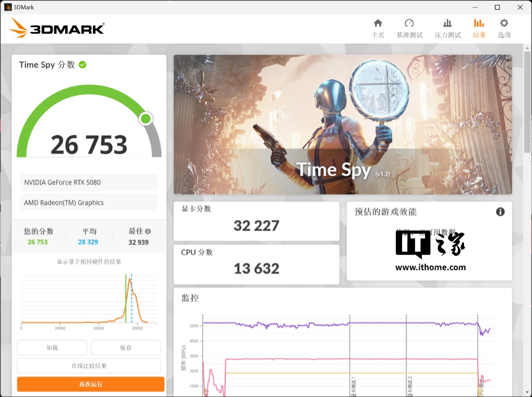This screenshot has height=397, width=532.
Task: Go to the 基准测试 tab label
Action: (409, 35)
